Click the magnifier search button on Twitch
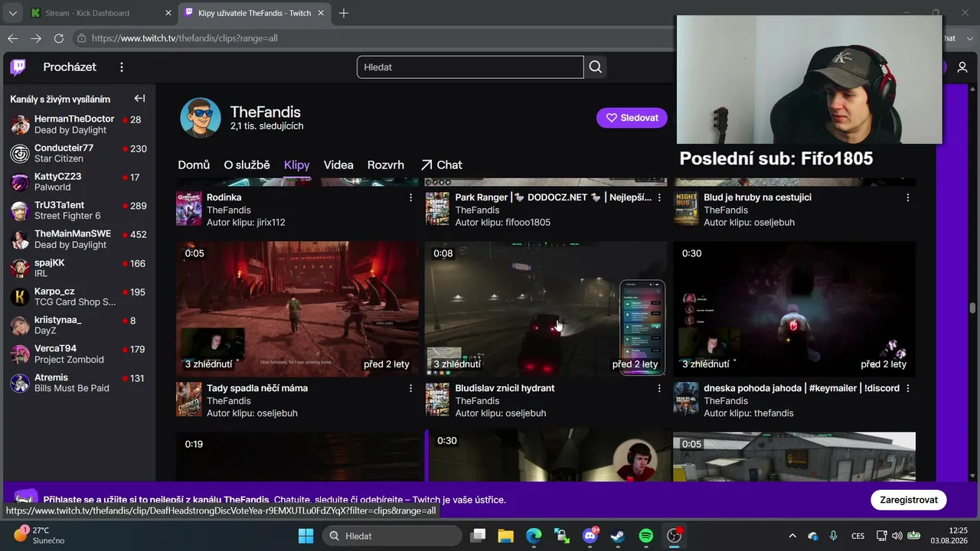Viewport: 980px width, 551px height. [595, 67]
